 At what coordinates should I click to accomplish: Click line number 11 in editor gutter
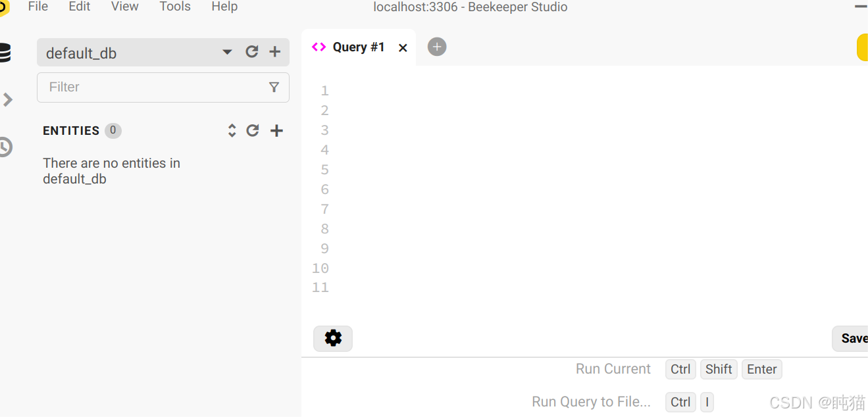click(x=320, y=288)
